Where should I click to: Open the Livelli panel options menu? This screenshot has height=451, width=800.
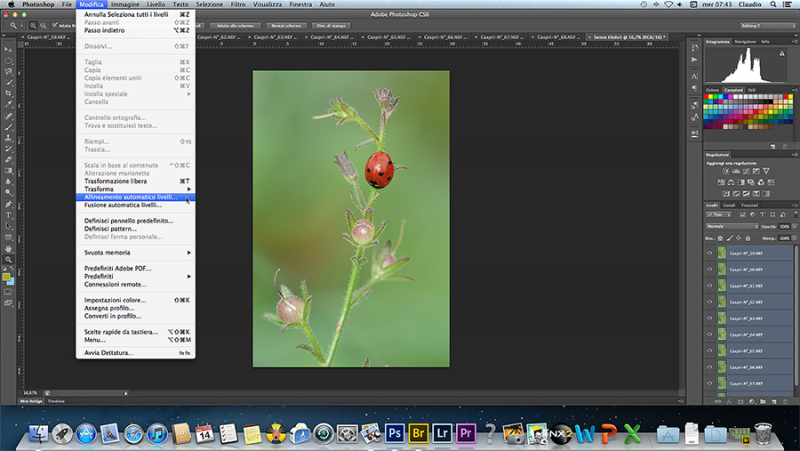point(794,206)
